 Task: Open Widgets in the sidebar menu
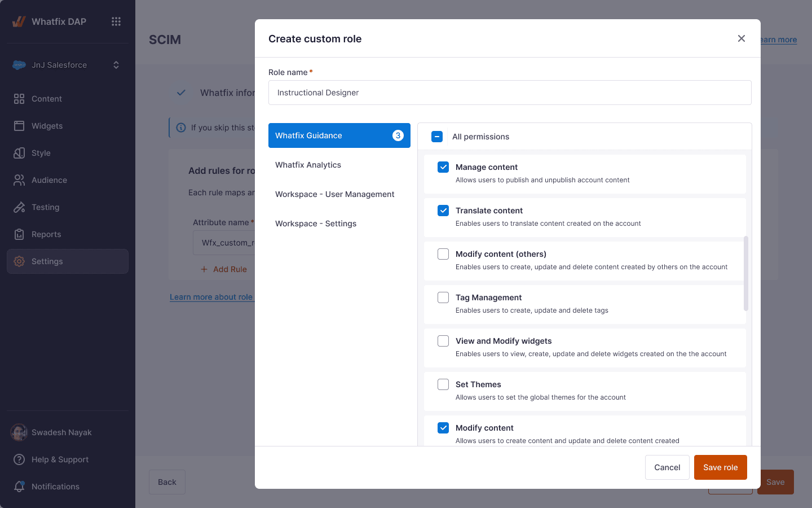click(68, 126)
